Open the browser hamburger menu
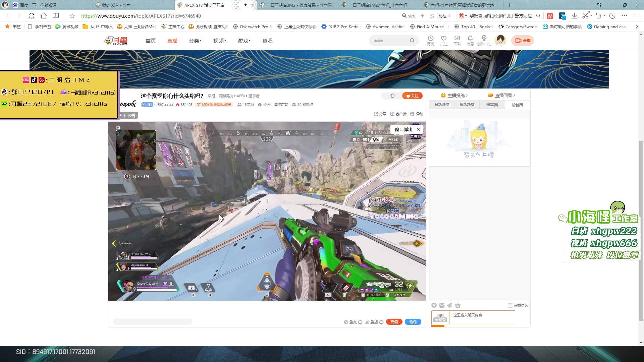Image resolution: width=644 pixels, height=362 pixels. (636, 16)
